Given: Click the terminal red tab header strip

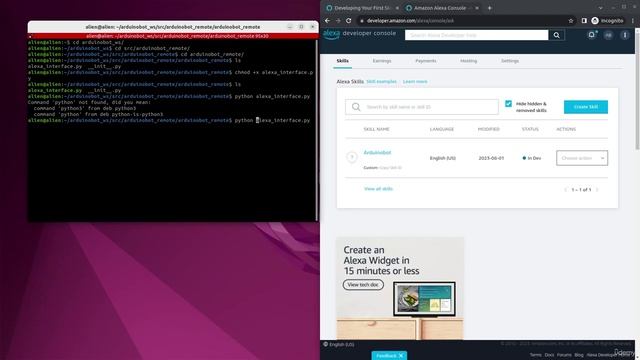Looking at the screenshot, I should [x=173, y=36].
